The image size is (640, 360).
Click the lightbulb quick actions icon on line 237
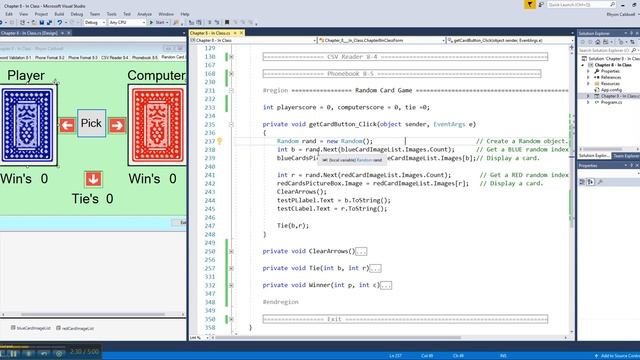tap(219, 141)
